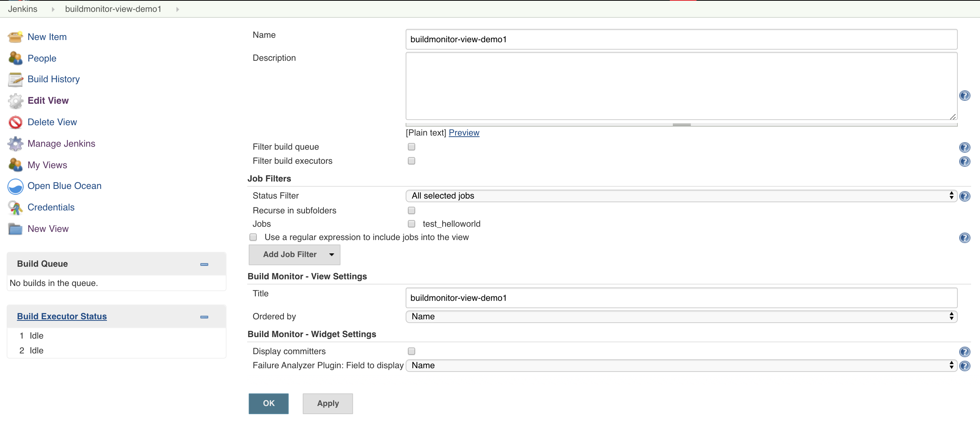This screenshot has width=980, height=426.
Task: Click the Open Blue Ocean icon
Action: 15,186
